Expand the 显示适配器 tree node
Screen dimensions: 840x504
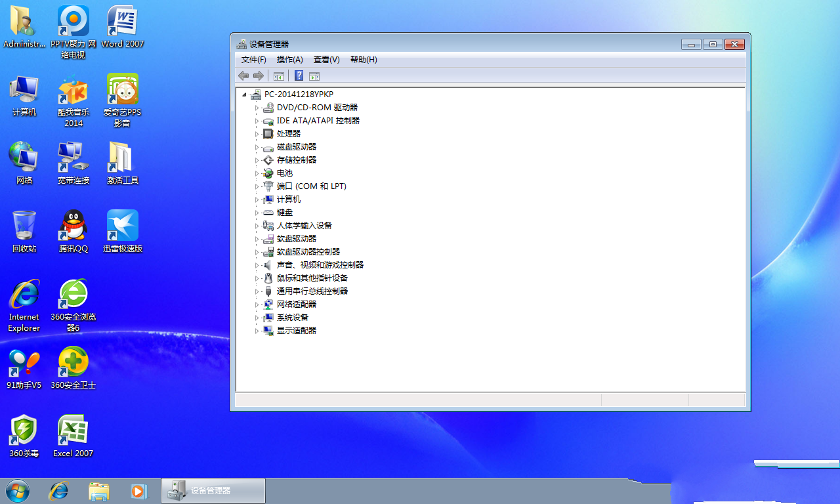pyautogui.click(x=257, y=331)
